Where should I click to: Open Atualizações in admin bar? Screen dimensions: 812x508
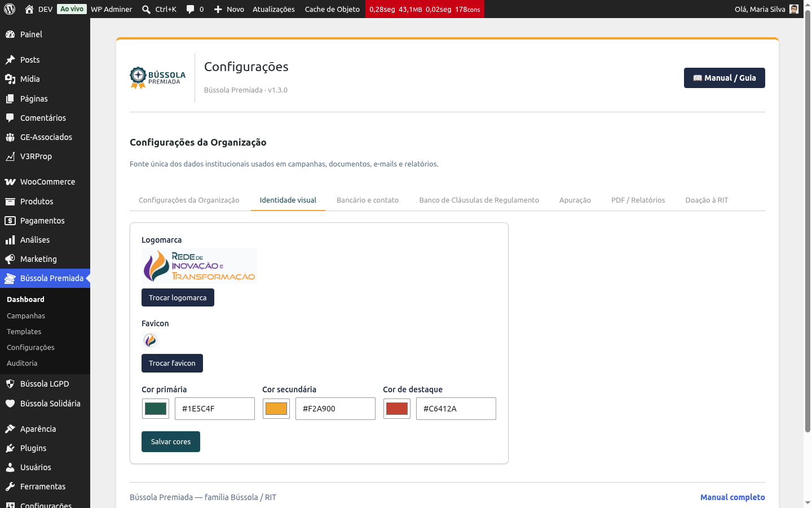(x=273, y=9)
